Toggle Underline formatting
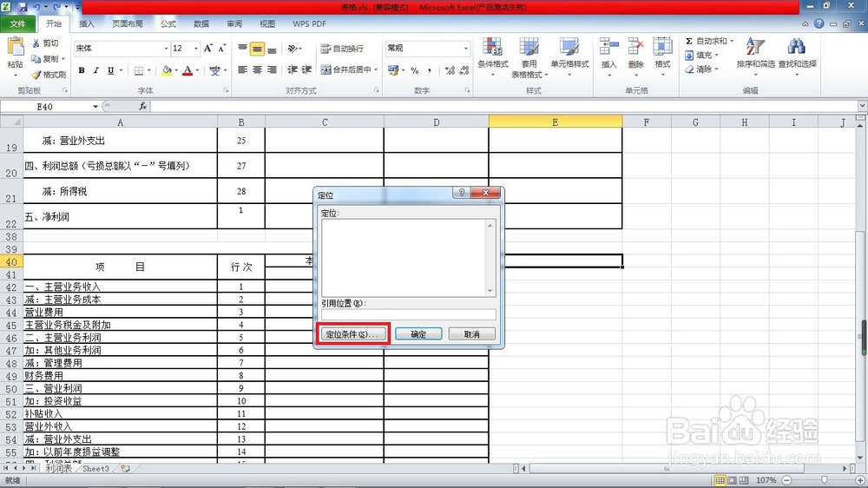The image size is (868, 488). click(110, 70)
